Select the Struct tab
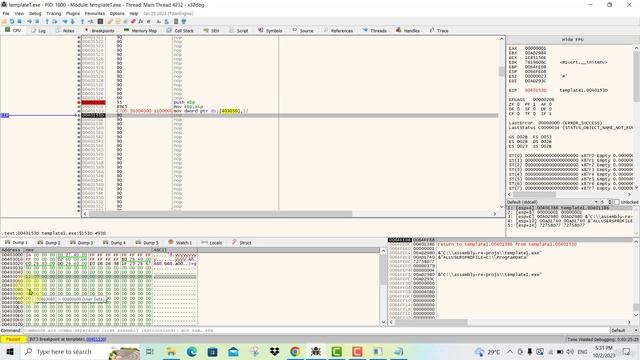 click(x=242, y=242)
